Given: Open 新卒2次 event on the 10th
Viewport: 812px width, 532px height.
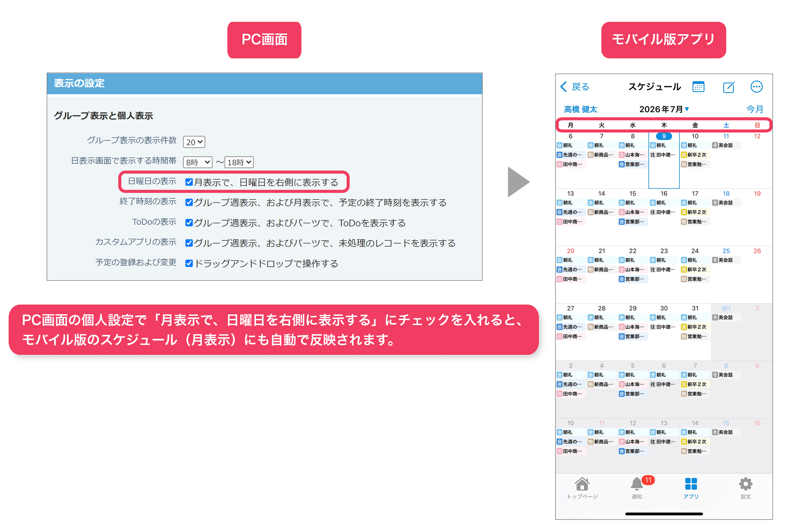Looking at the screenshot, I should tap(695, 155).
